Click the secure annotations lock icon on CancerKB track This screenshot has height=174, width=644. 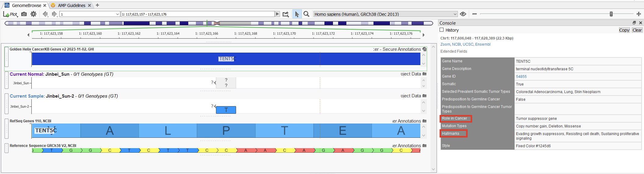tap(425, 49)
